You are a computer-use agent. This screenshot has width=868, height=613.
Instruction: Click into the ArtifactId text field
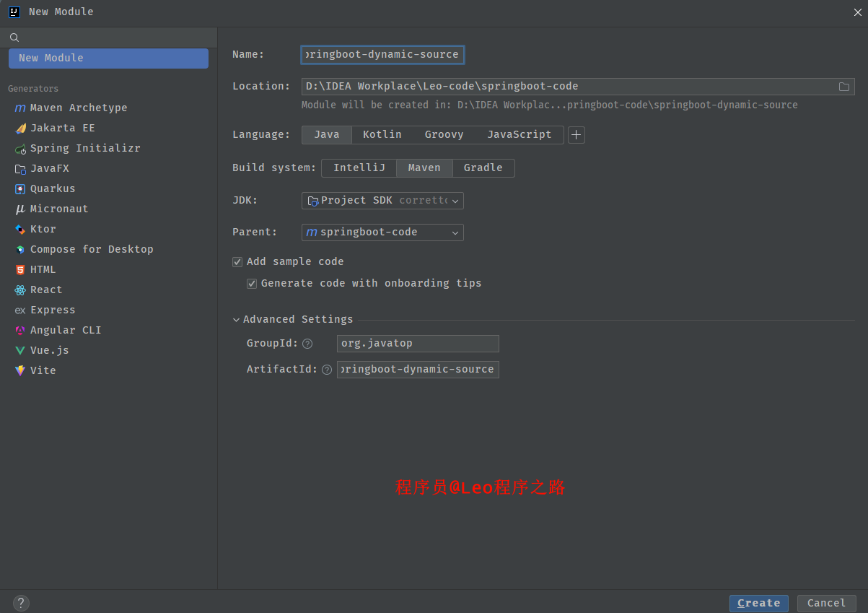click(x=418, y=370)
